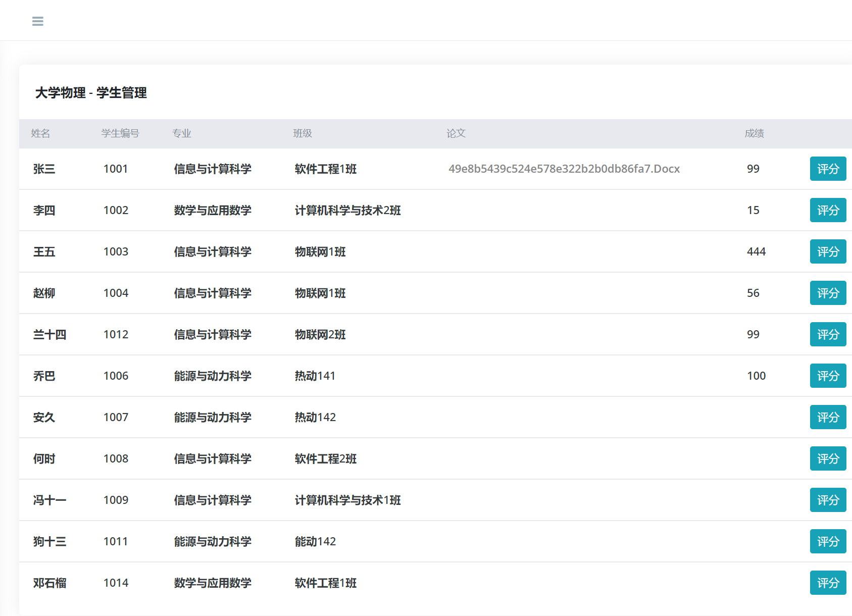Grade 安久 via the 评分 button
The height and width of the screenshot is (616, 852).
pos(828,417)
